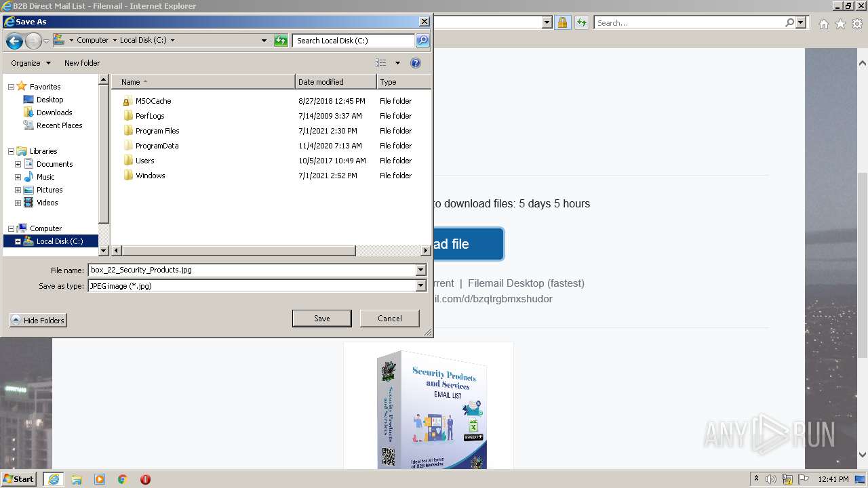Viewport: 868px width, 488px height.
Task: Click Computer in the breadcrumb path
Action: tap(92, 41)
